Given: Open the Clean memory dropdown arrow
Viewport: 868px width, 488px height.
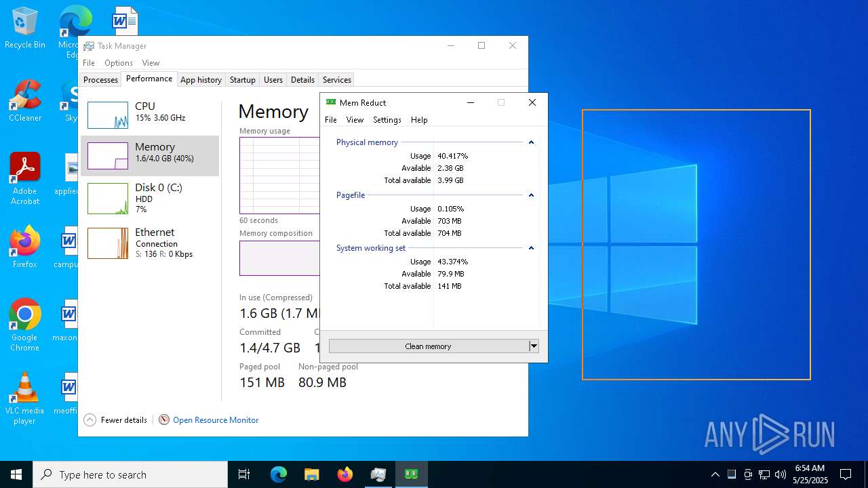Looking at the screenshot, I should tap(534, 346).
